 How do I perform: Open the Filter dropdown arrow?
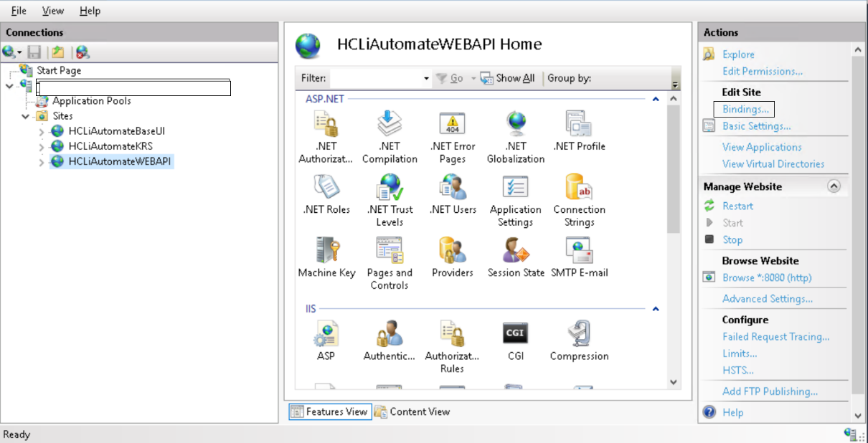tap(426, 79)
